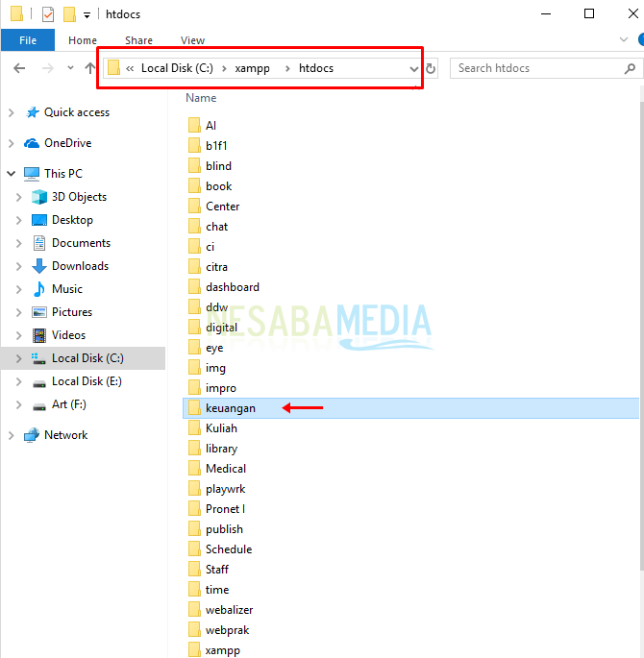Select the chat folder icon
Viewport: 644px width, 658px height.
click(194, 226)
